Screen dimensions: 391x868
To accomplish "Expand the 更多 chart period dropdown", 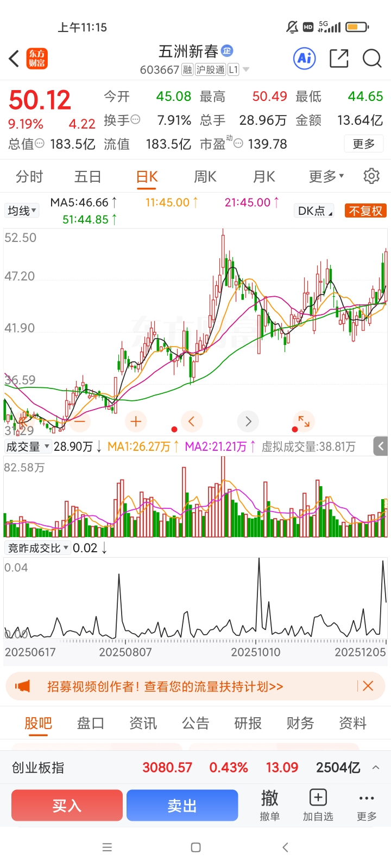I will (x=326, y=176).
